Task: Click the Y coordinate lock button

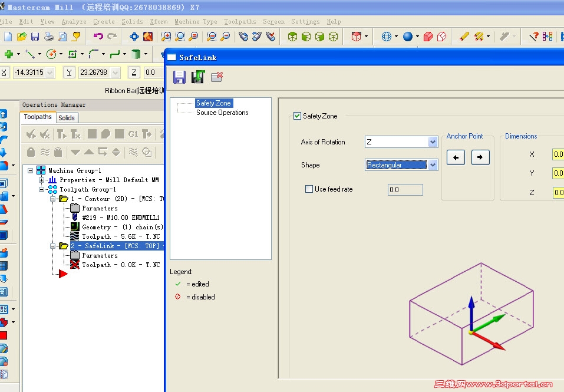Action: [x=69, y=73]
